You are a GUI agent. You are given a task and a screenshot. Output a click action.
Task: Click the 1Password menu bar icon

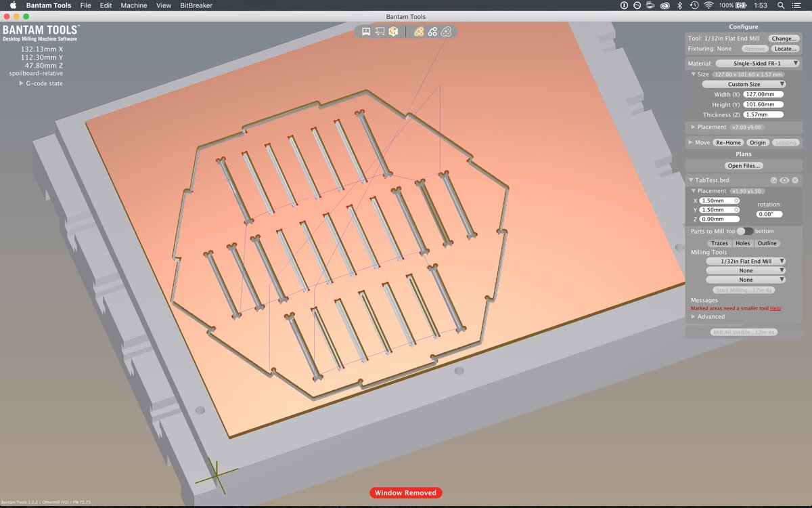click(624, 5)
